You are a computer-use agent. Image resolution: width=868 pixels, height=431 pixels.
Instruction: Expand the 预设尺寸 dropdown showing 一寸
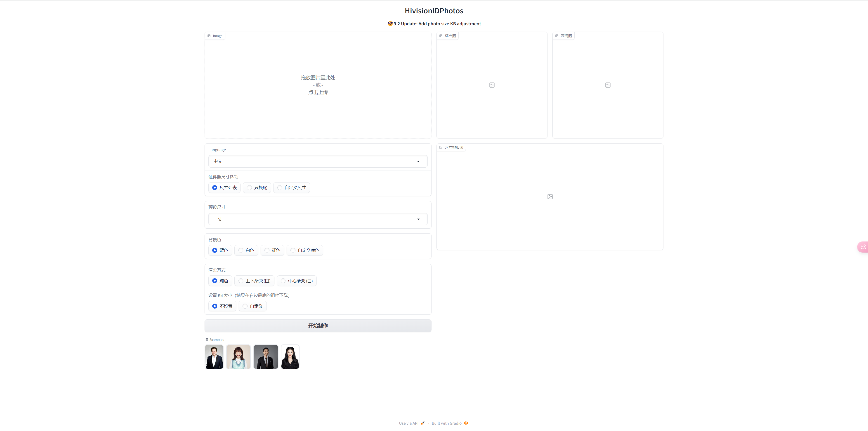point(313,219)
